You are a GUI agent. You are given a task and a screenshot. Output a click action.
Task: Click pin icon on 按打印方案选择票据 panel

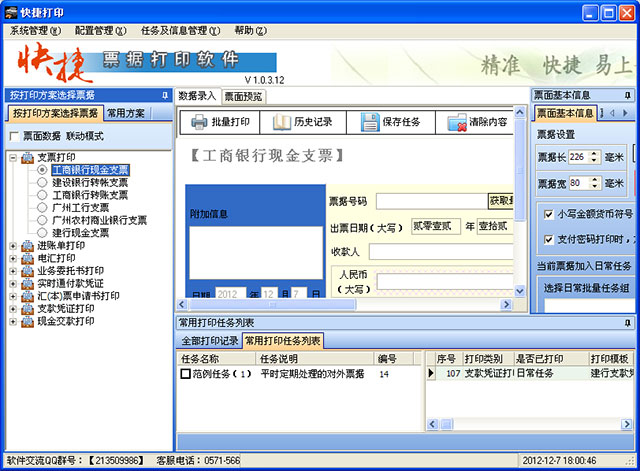[x=164, y=95]
